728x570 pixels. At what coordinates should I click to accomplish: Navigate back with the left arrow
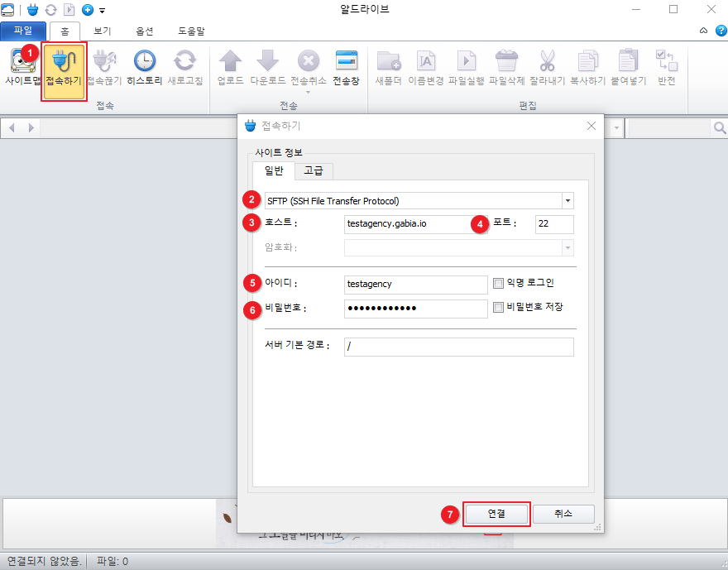(12, 127)
